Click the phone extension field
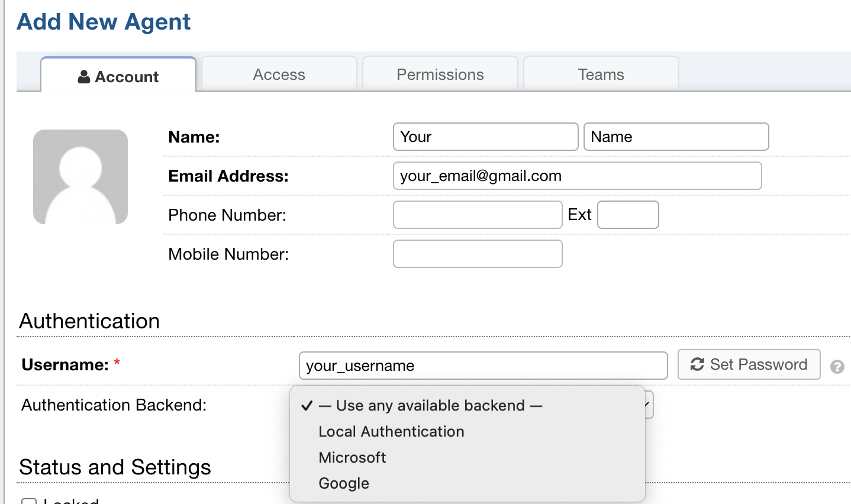 pos(628,214)
